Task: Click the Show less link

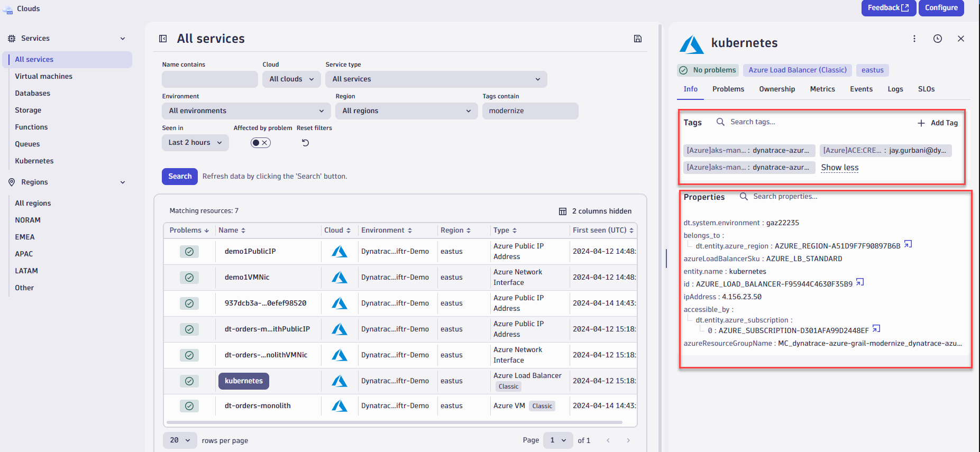Action: (839, 168)
